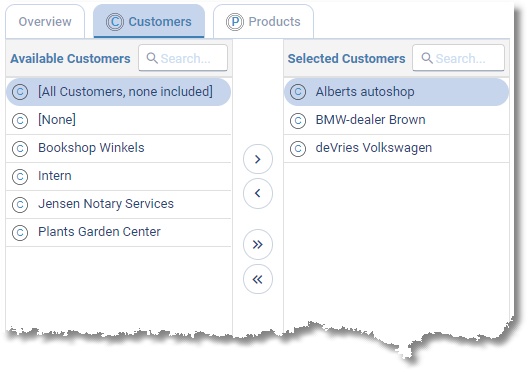Click the Selected Customers search field

458,58
